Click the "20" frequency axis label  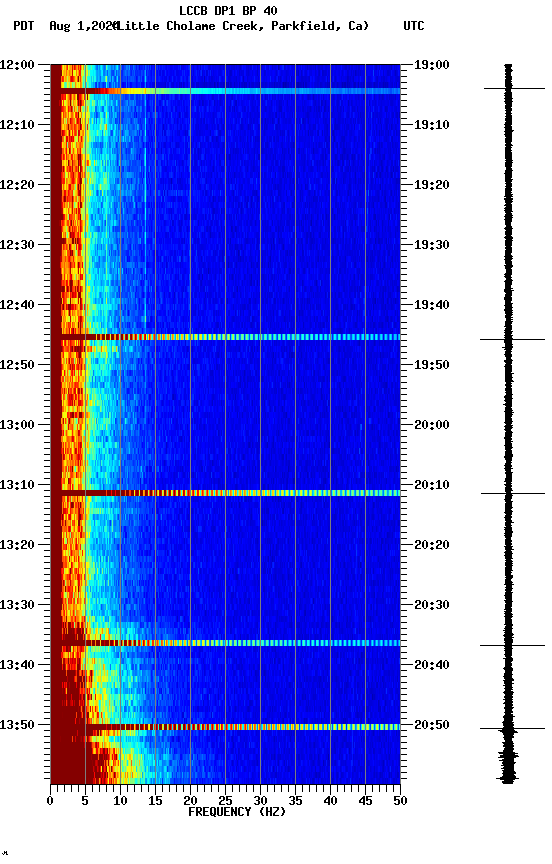[x=190, y=801]
